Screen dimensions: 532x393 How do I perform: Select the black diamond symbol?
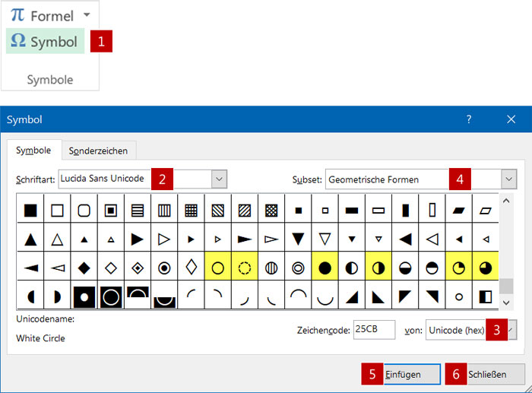click(84, 268)
